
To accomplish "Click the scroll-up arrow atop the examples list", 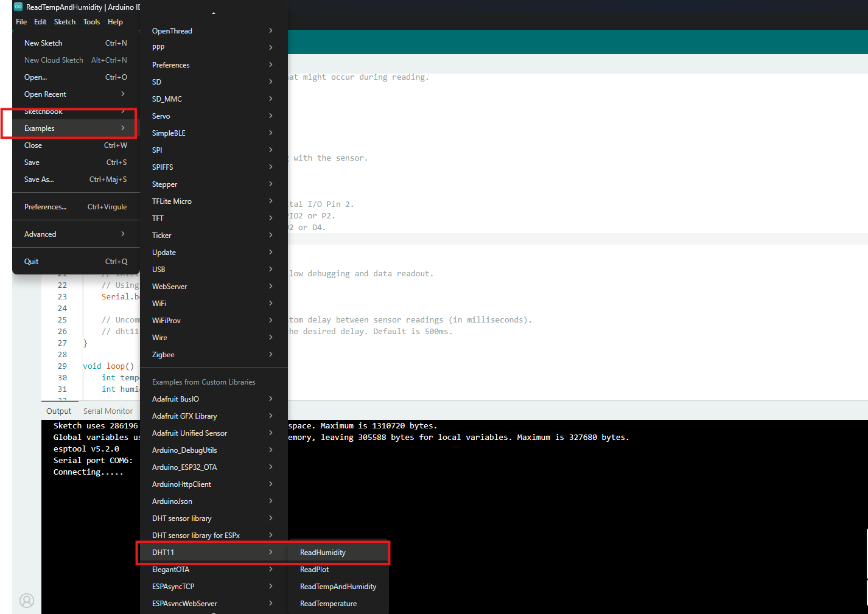I will [214, 13].
